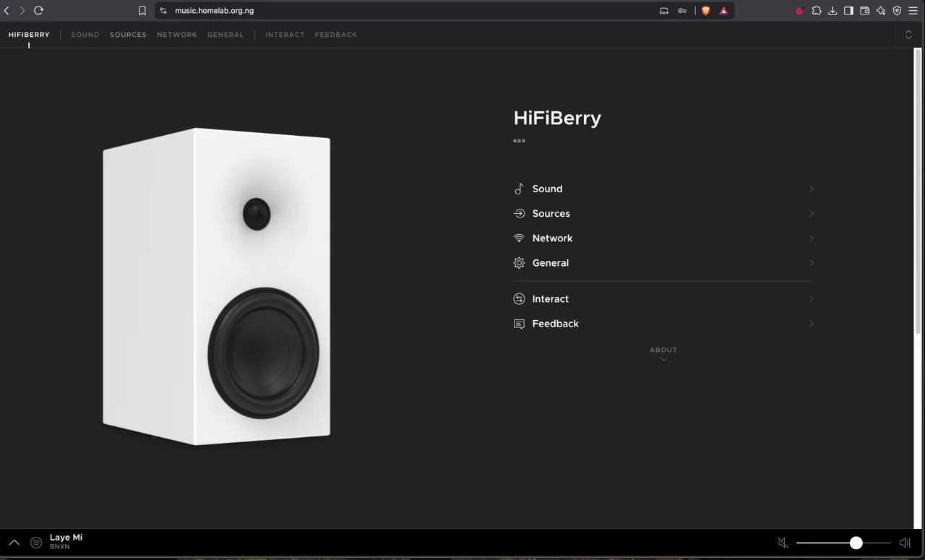This screenshot has height=560, width=925.
Task: Click the Feedback speech bubble icon
Action: tap(519, 324)
